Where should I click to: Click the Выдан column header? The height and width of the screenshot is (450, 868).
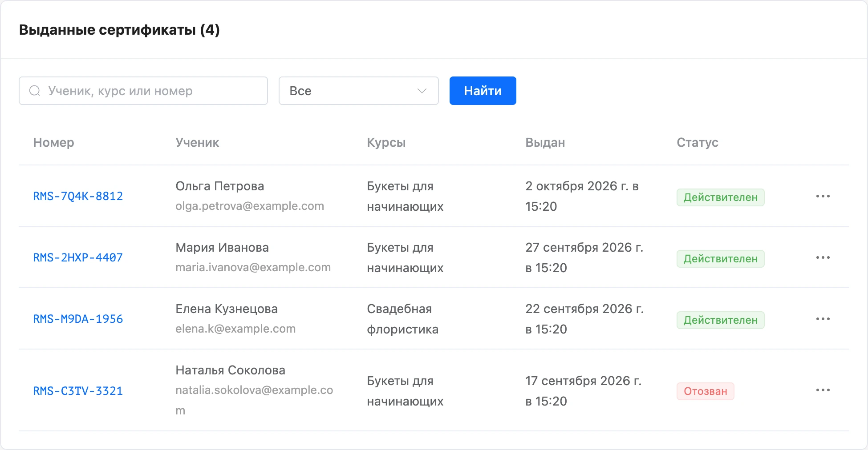545,142
